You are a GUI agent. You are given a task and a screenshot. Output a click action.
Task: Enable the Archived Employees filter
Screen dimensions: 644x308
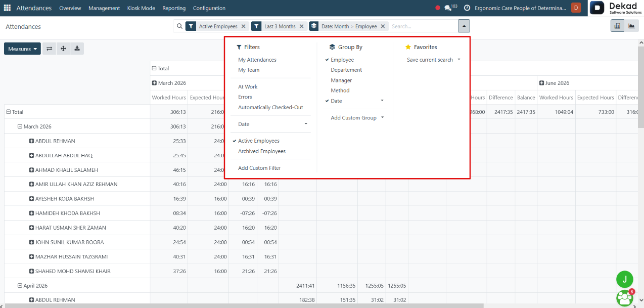(x=262, y=151)
